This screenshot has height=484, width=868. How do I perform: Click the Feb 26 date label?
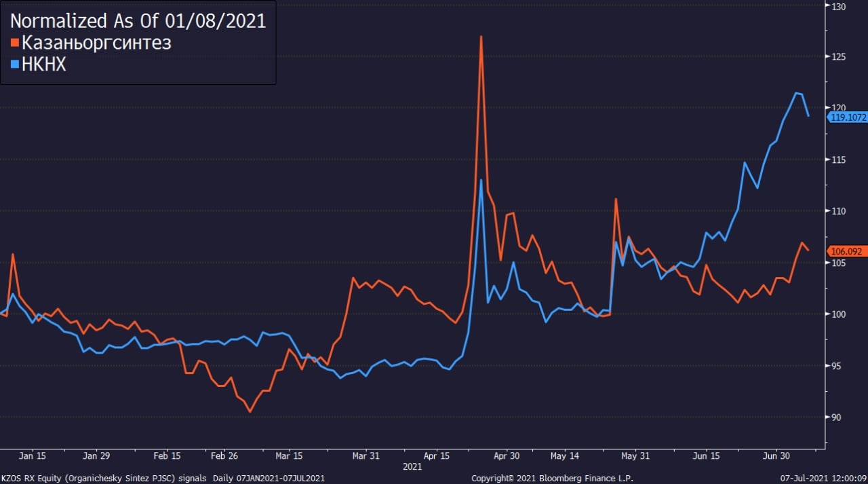[x=224, y=455]
